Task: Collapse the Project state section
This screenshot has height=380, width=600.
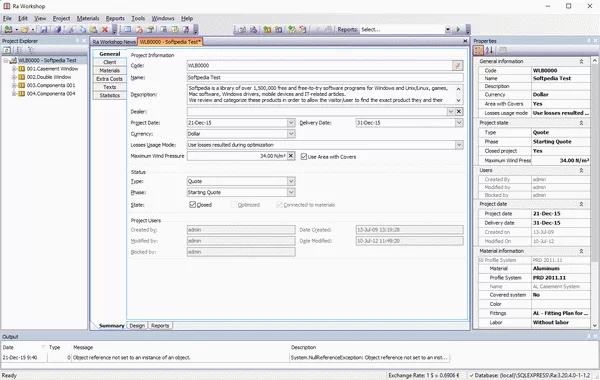Action: (581, 123)
